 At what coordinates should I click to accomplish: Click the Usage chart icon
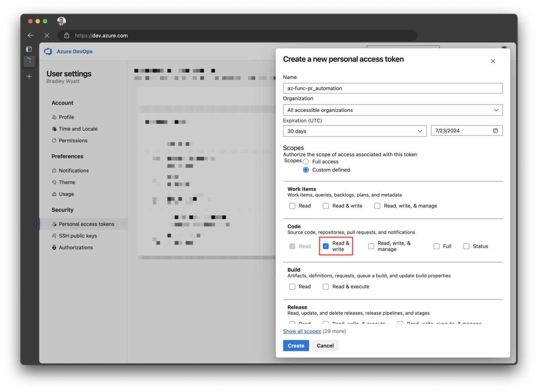point(54,194)
